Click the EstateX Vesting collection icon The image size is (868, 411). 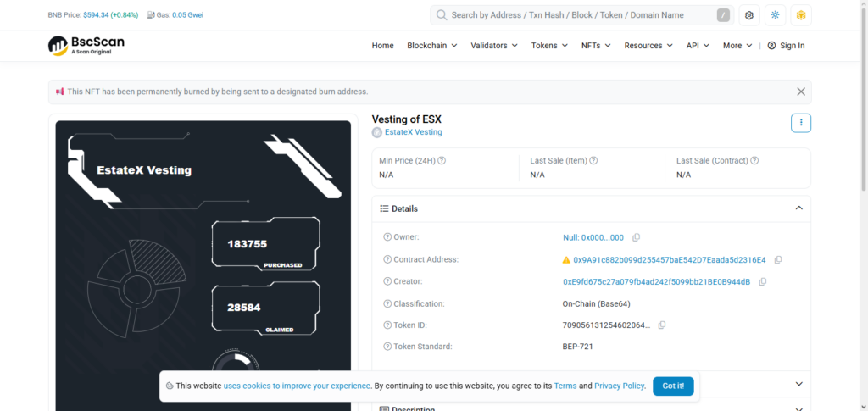click(x=377, y=132)
